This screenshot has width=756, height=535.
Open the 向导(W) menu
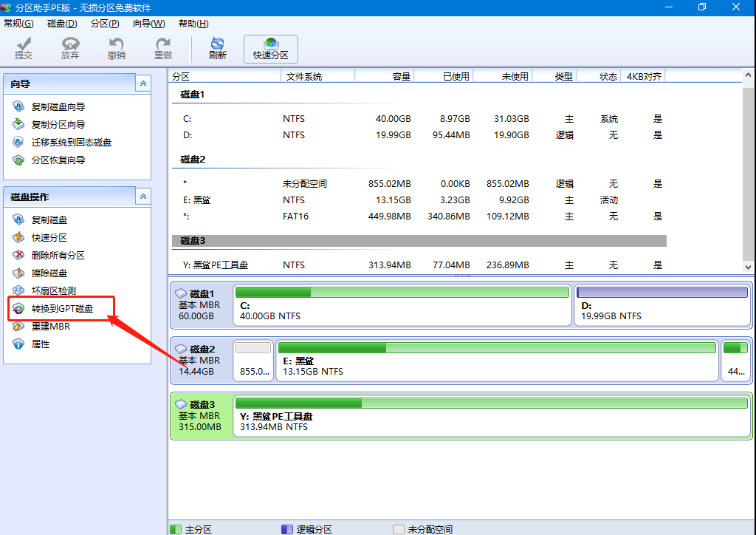point(148,23)
